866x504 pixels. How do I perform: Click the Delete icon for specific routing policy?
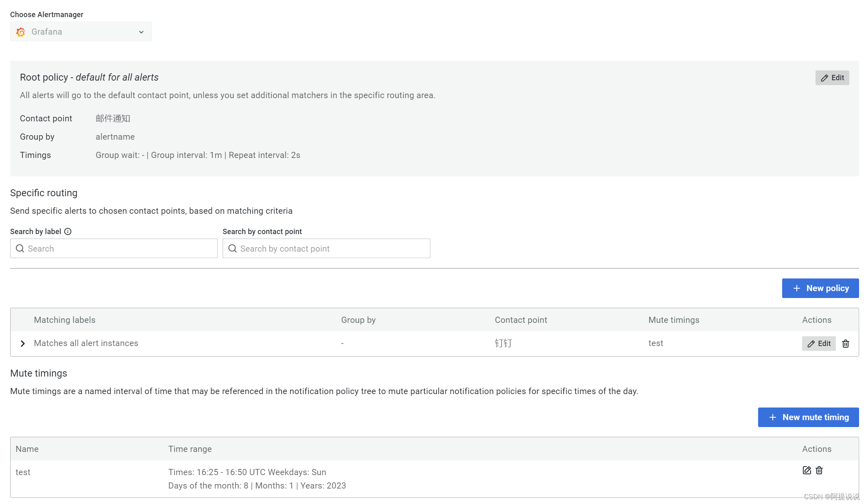tap(846, 343)
